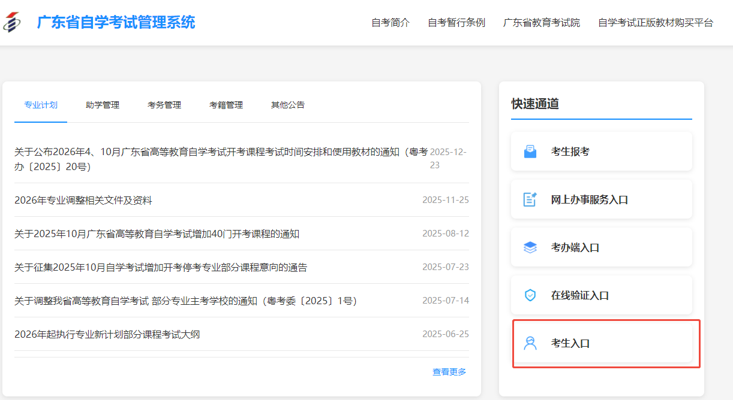Open the 自学考试正版教材购买平台 link
Image resolution: width=733 pixels, height=400 pixels.
(x=655, y=22)
